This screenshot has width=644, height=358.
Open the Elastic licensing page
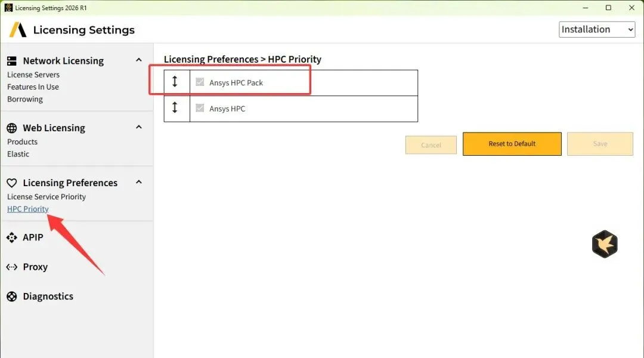pos(18,154)
